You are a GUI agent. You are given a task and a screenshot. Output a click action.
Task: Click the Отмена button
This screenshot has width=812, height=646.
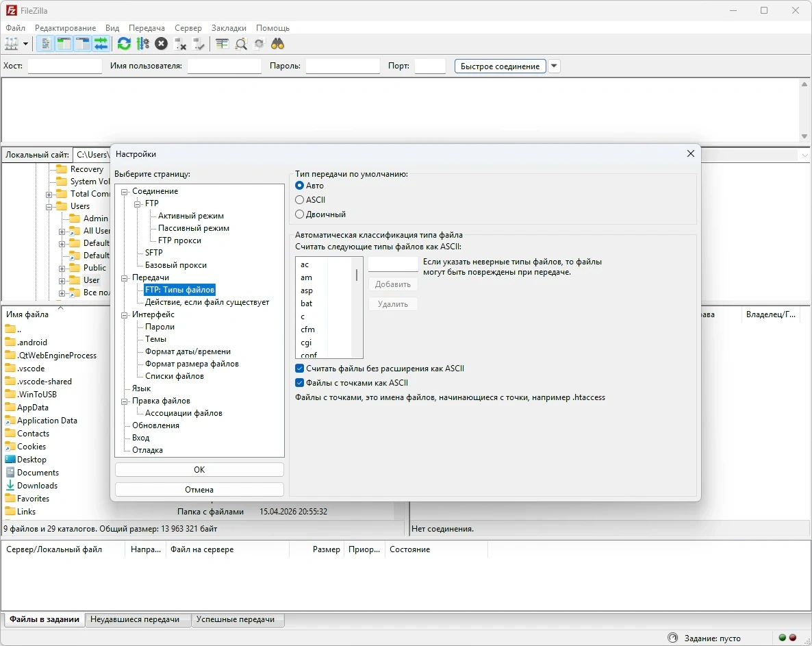click(x=199, y=490)
